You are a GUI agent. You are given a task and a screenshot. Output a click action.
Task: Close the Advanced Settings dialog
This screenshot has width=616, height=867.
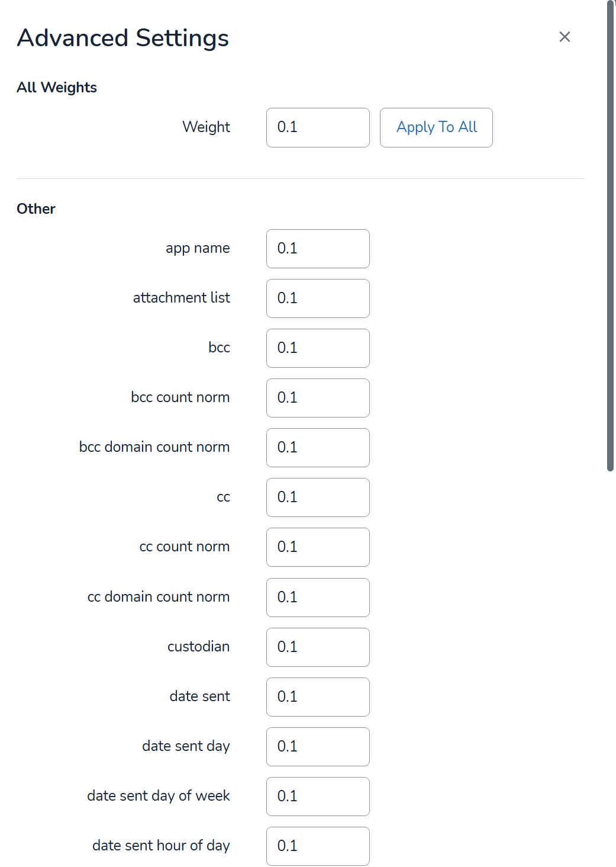pyautogui.click(x=565, y=37)
